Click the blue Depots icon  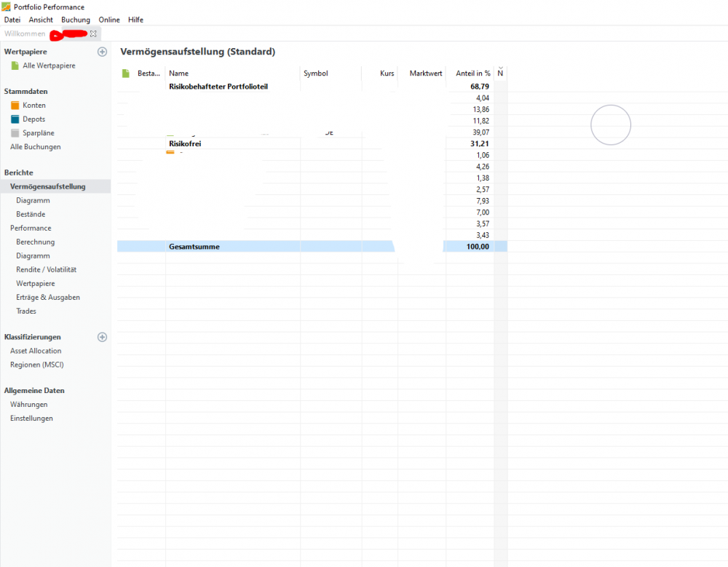pyautogui.click(x=15, y=119)
